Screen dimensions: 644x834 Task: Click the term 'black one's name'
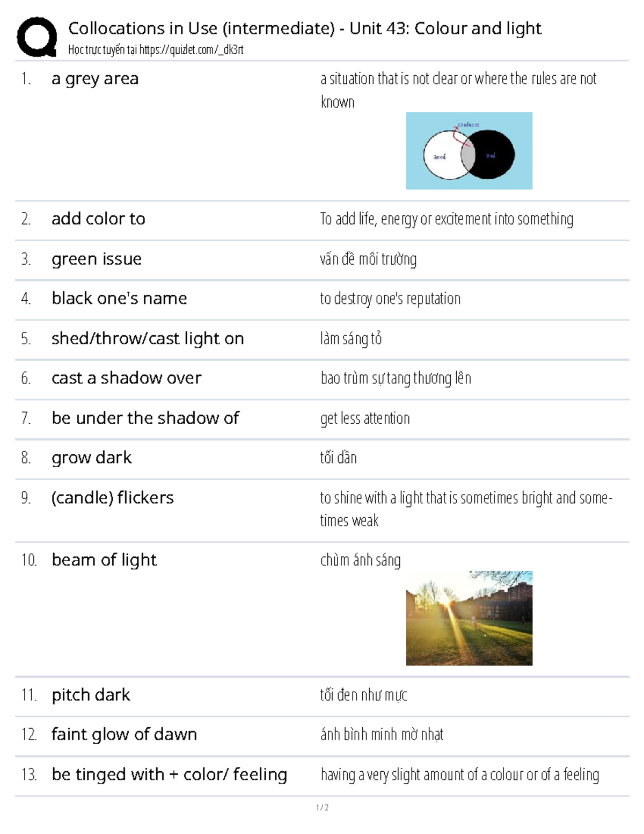(x=119, y=299)
